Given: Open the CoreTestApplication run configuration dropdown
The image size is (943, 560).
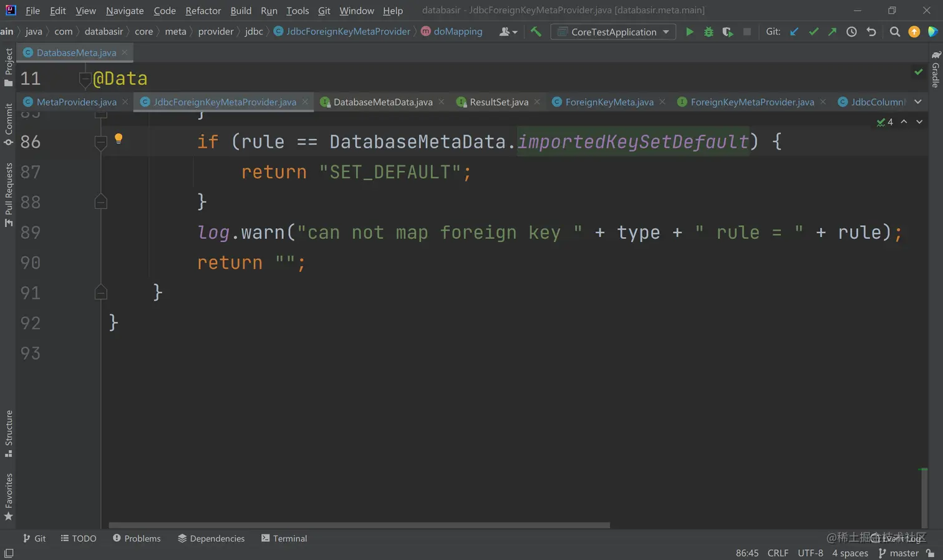Looking at the screenshot, I should (x=614, y=32).
